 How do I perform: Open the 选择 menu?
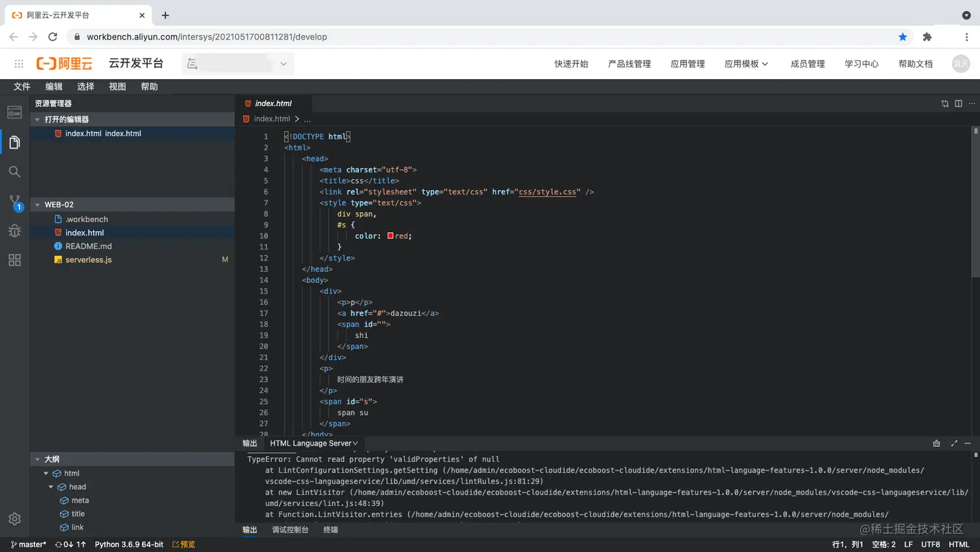point(86,86)
